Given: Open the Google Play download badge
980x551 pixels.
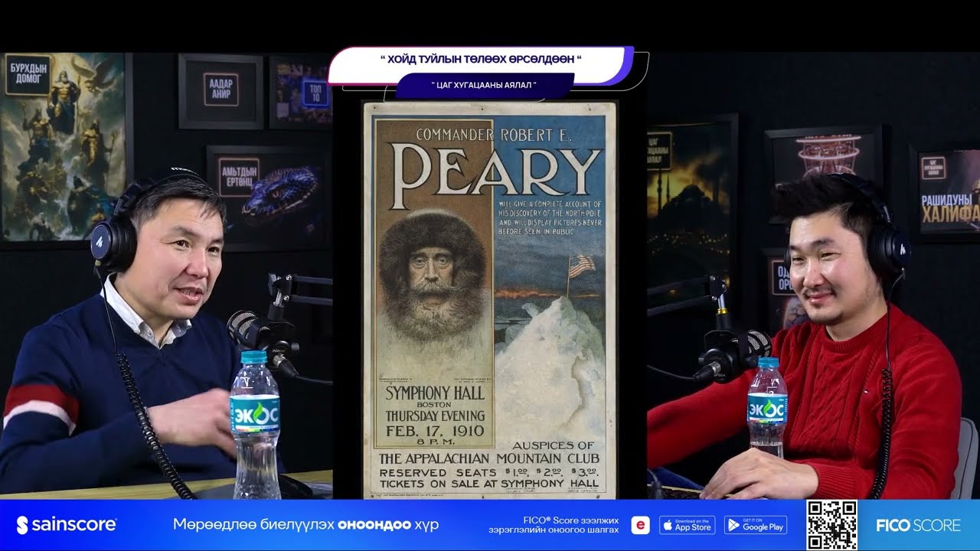Looking at the screenshot, I should pos(756,525).
